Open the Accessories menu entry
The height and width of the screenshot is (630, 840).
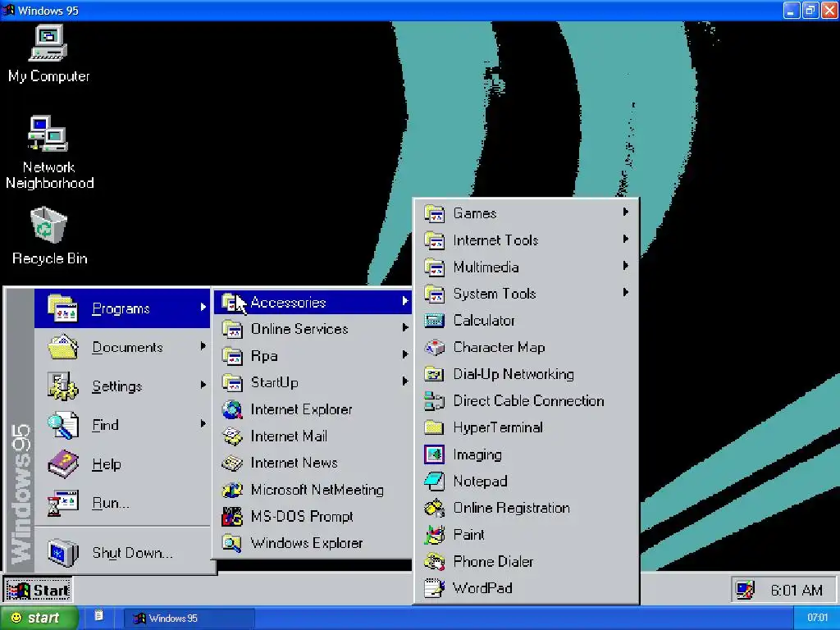click(x=313, y=302)
